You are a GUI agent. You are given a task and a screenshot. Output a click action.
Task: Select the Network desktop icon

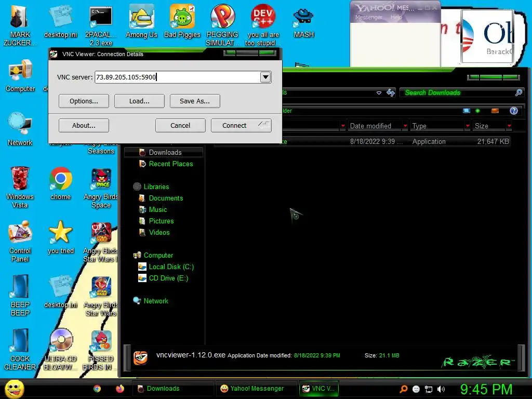pyautogui.click(x=20, y=129)
